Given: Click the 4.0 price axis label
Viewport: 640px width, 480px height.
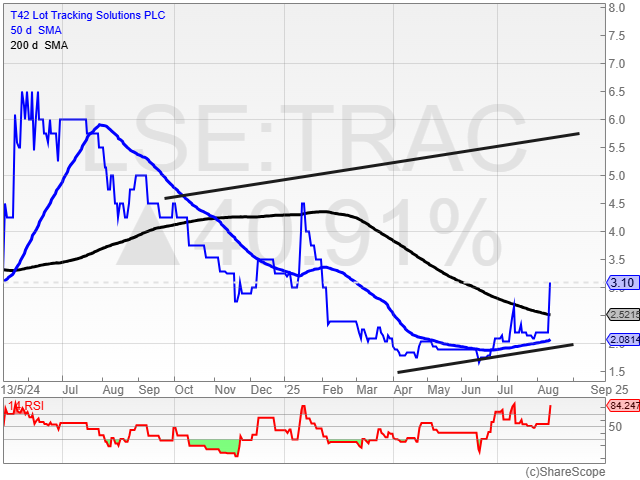Looking at the screenshot, I should point(617,232).
